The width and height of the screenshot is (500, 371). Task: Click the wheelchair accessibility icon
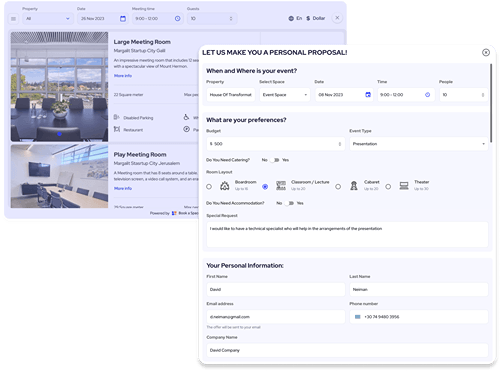pos(186,117)
